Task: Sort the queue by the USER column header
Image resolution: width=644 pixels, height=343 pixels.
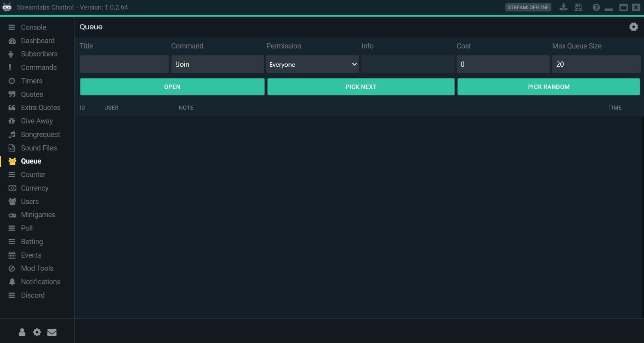Action: (x=111, y=108)
